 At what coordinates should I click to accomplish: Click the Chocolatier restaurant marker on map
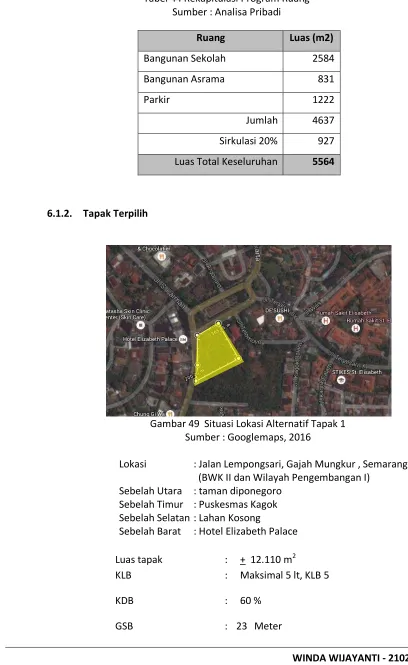161,257
